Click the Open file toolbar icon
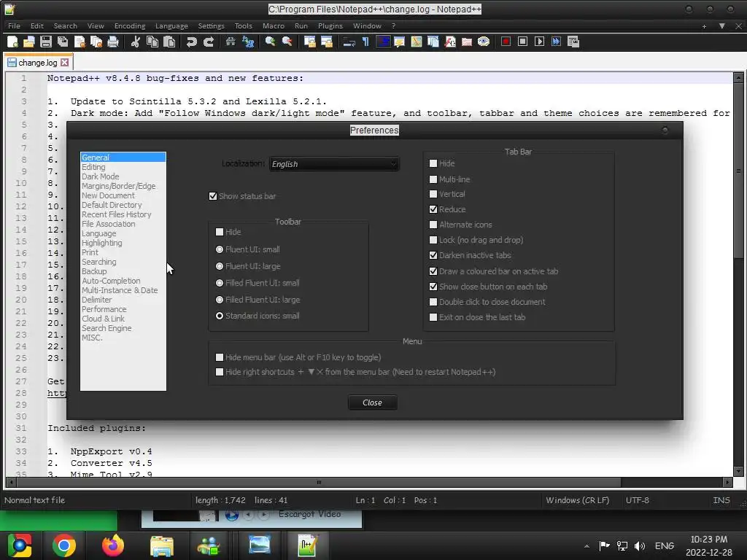Viewport: 747px width, 560px height. (x=29, y=42)
